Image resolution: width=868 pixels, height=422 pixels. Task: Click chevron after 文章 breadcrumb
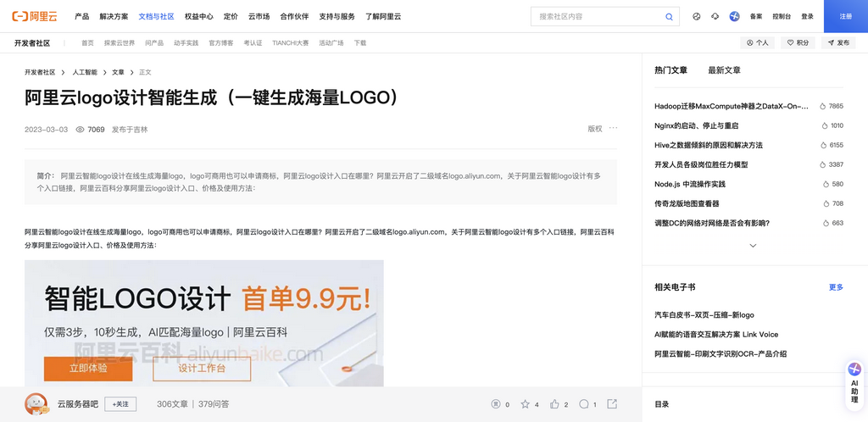131,73
